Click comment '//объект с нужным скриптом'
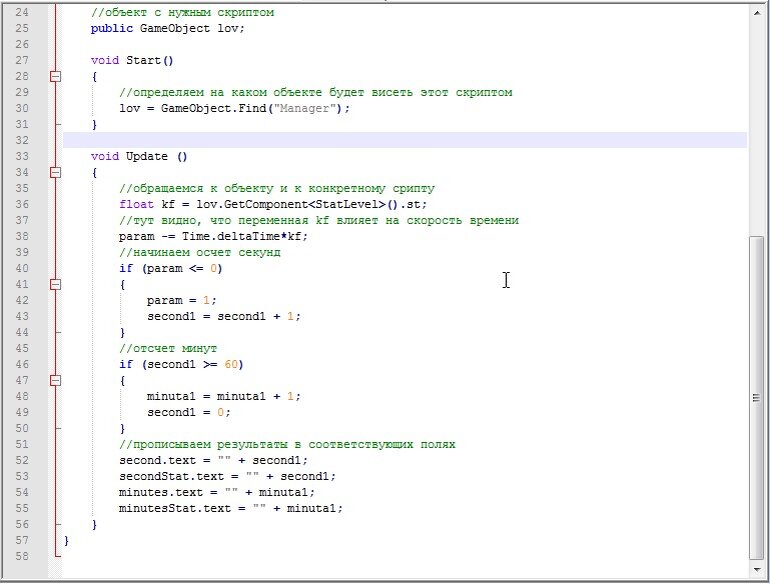The width and height of the screenshot is (770, 584). (182, 13)
